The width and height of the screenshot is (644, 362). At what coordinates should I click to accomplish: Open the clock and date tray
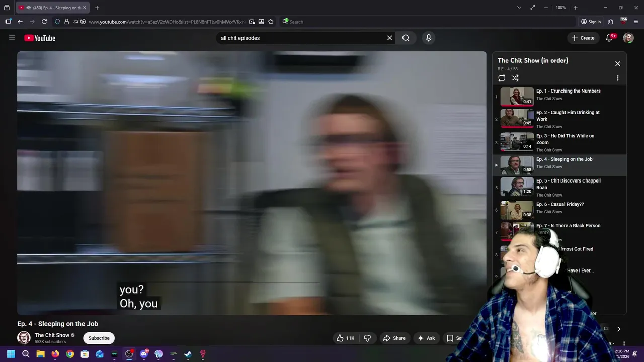(x=622, y=354)
